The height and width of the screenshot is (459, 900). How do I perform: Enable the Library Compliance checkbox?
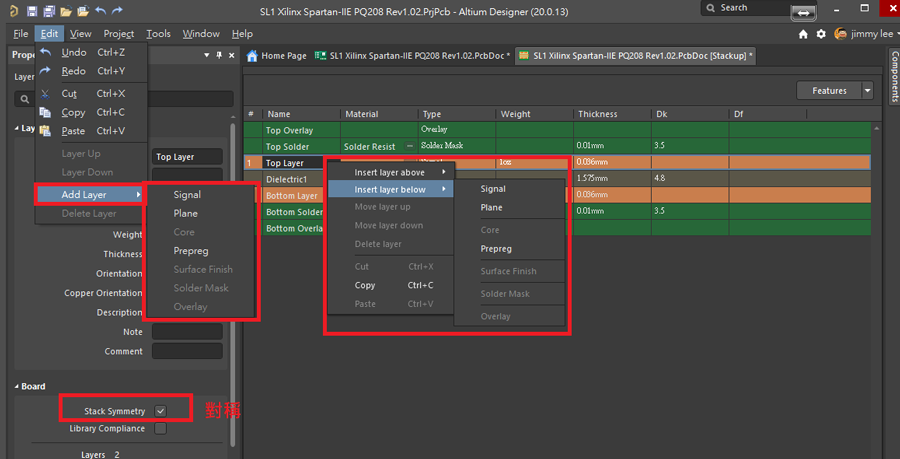(160, 429)
